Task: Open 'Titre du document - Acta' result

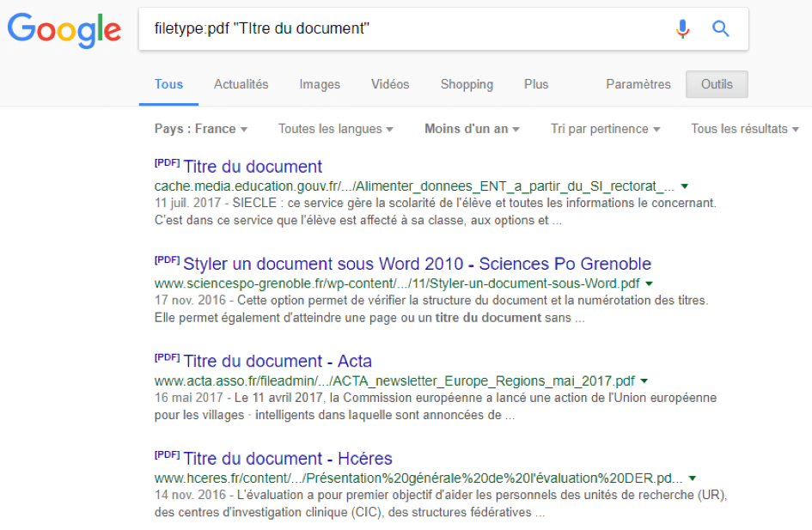Action: tap(278, 362)
